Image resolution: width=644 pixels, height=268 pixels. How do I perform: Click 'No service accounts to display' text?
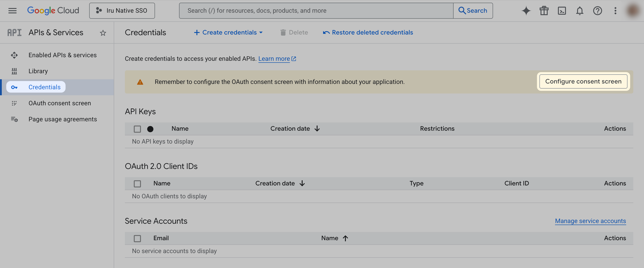tap(174, 251)
